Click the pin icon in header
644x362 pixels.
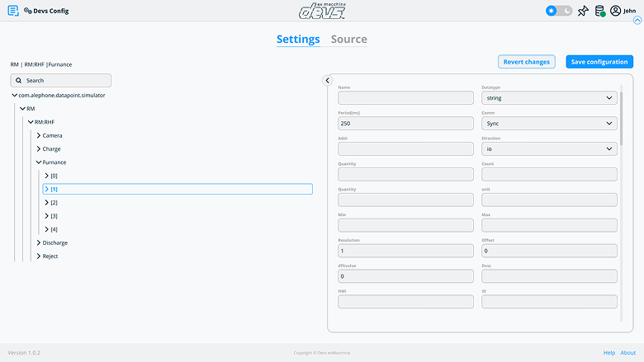[583, 11]
